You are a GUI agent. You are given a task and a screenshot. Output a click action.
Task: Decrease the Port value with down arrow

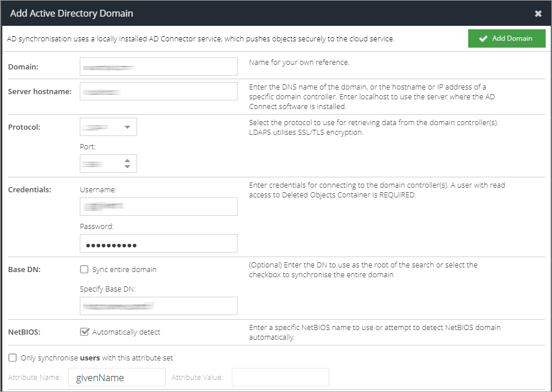click(x=127, y=167)
